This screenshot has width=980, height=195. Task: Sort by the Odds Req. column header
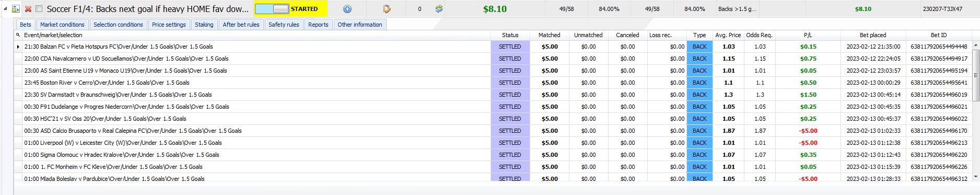[x=760, y=35]
